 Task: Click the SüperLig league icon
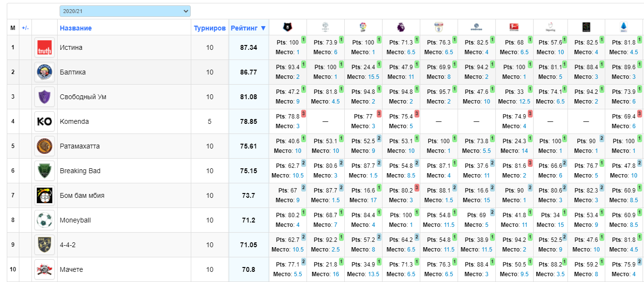[x=550, y=27]
